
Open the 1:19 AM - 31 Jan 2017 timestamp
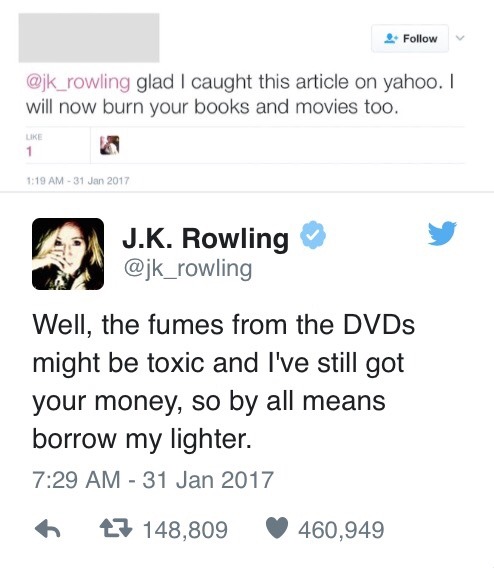[78, 180]
